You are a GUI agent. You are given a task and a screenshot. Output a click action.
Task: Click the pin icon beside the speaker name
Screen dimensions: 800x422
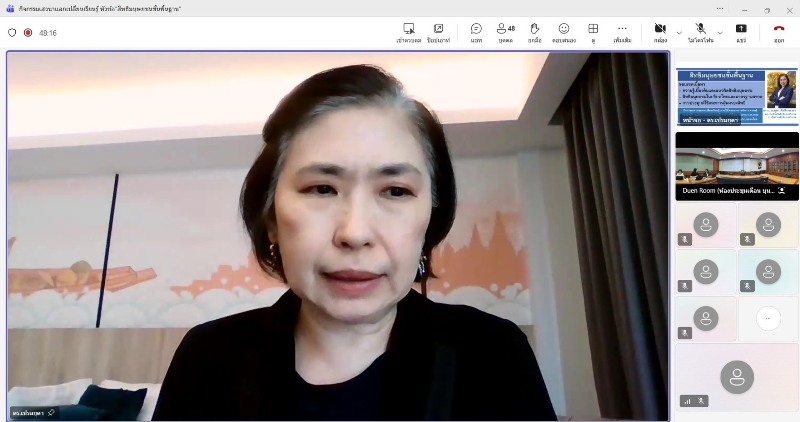tap(51, 412)
